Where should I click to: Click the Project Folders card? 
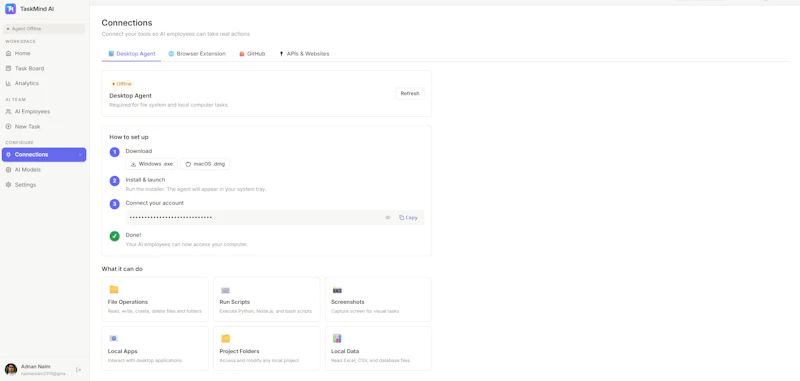[267, 348]
